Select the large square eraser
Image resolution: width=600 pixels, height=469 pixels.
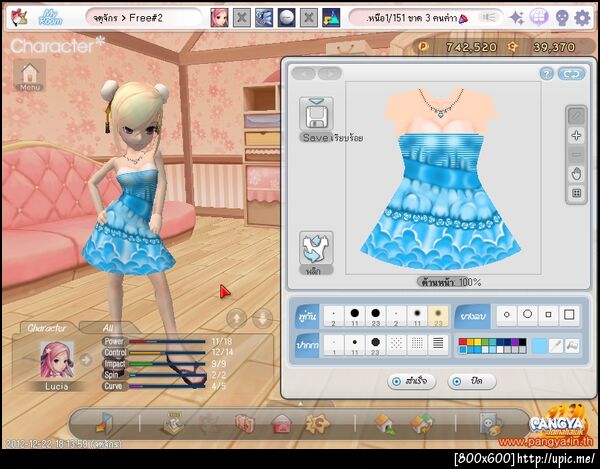pos(569,314)
